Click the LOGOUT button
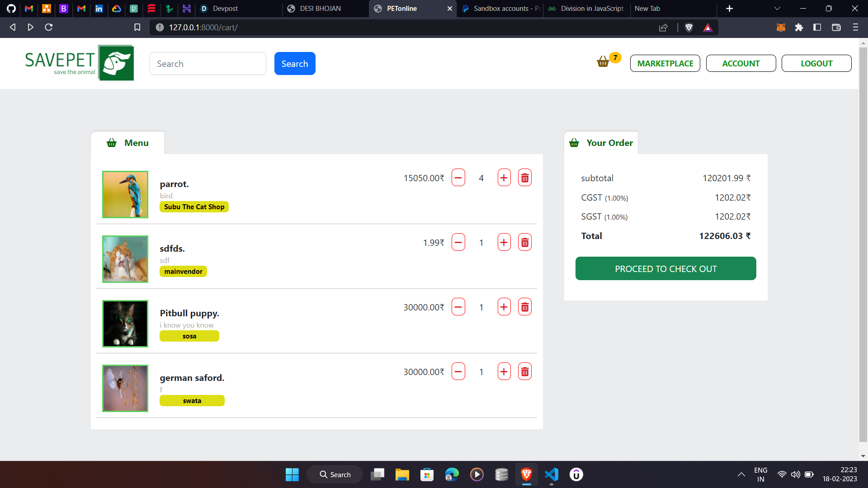Screen dimensions: 868x488 tap(816, 63)
